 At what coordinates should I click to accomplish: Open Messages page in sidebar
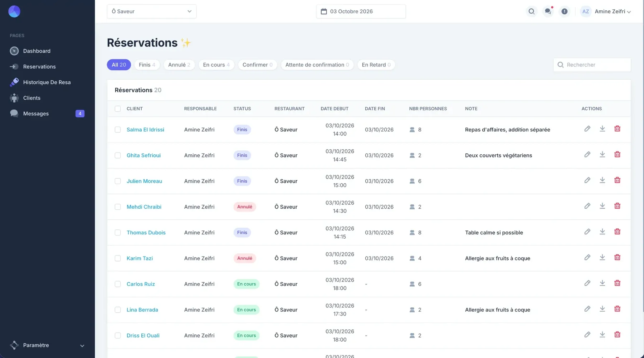click(47, 114)
